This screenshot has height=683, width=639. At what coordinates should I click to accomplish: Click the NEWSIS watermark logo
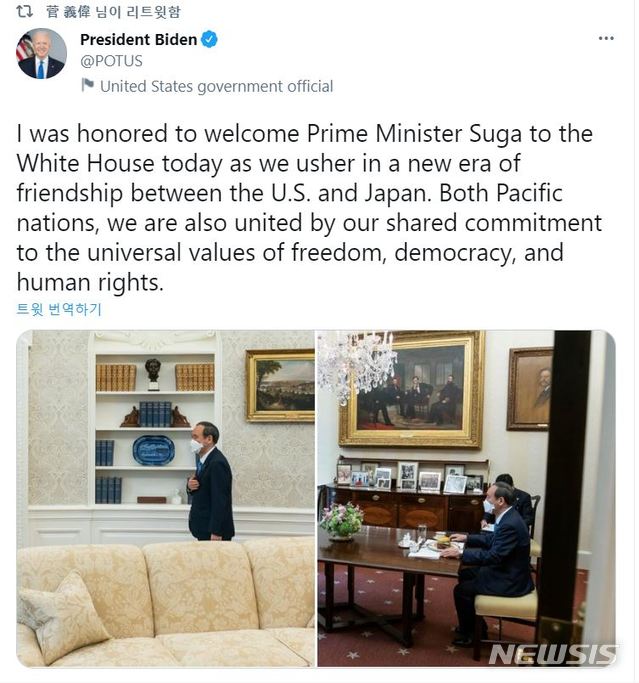[x=553, y=654]
